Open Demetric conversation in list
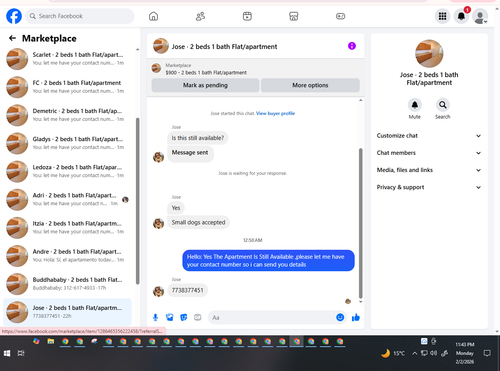The width and height of the screenshot is (500, 371). (x=67, y=115)
